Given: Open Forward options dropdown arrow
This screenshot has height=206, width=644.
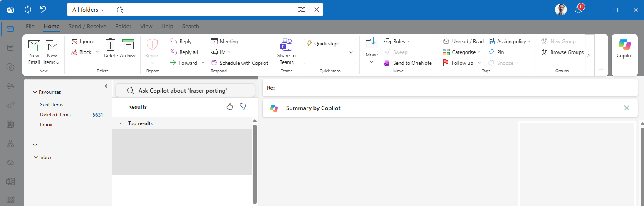Looking at the screenshot, I should [203, 63].
